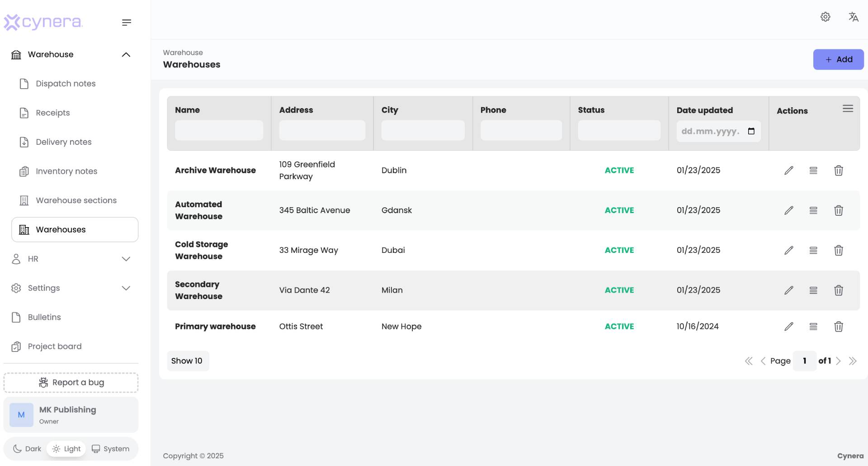The image size is (868, 466).
Task: Open Delivery notes page
Action: click(x=75, y=142)
